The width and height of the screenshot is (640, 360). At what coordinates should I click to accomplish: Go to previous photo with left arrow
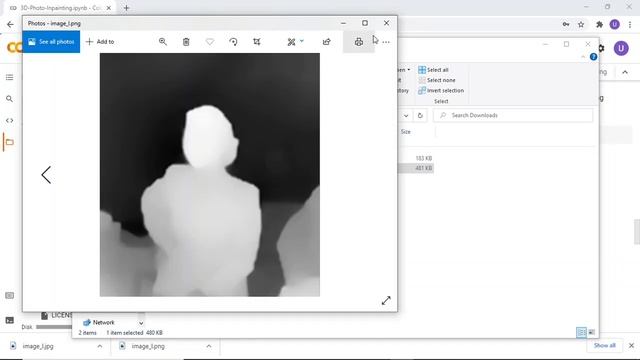pos(46,175)
